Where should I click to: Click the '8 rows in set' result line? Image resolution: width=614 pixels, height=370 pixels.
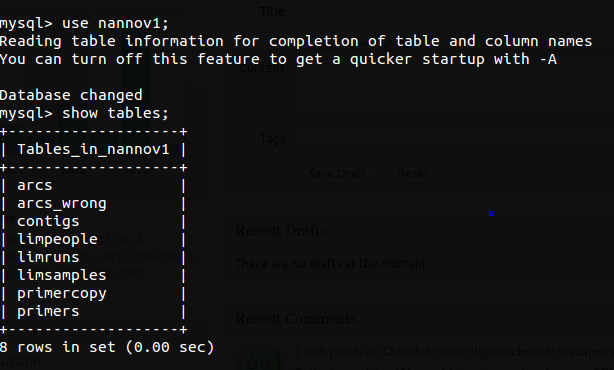tap(107, 347)
